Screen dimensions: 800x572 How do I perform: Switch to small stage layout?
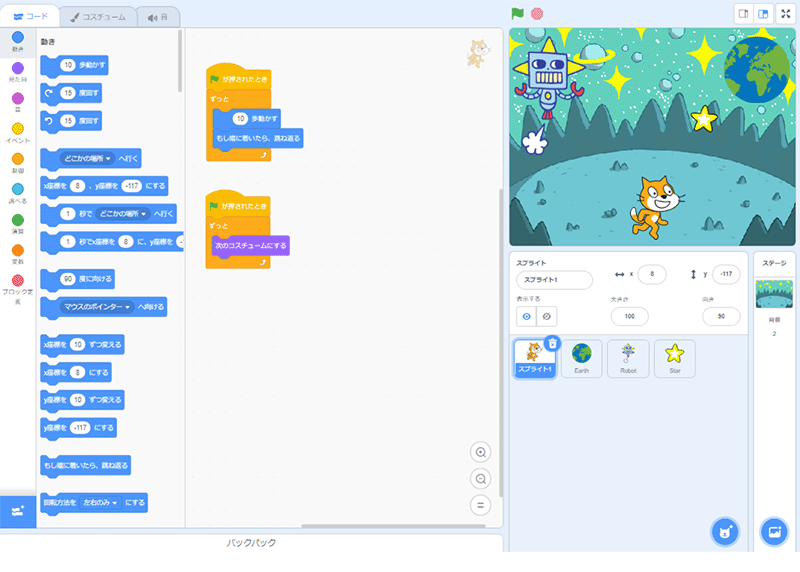(743, 14)
